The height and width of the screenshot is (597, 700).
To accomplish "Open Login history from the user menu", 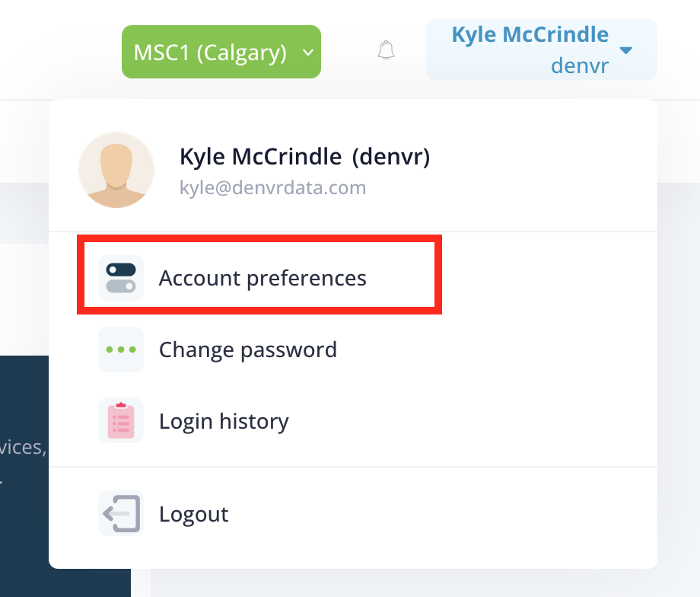I will tap(224, 421).
